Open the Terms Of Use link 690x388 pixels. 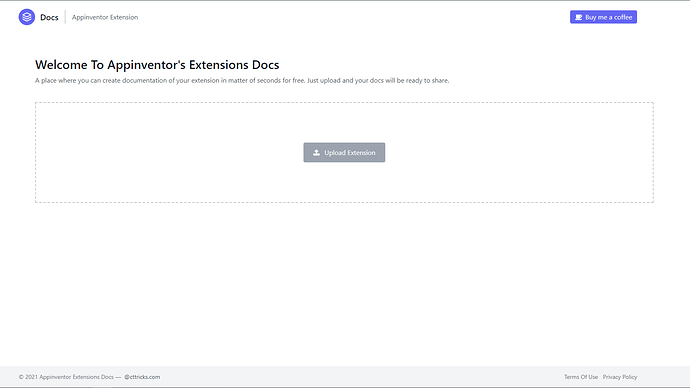pos(581,377)
